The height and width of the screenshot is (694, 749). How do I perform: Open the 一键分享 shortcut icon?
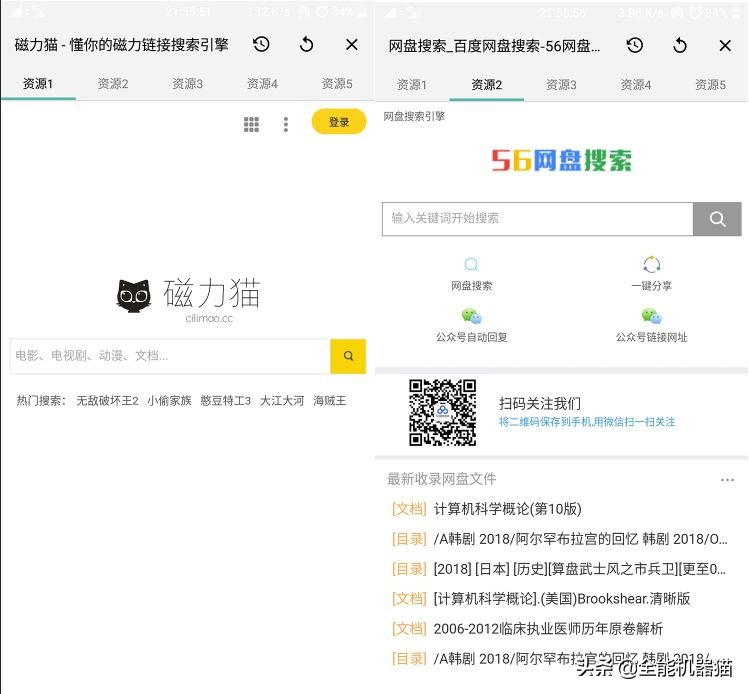(x=652, y=264)
